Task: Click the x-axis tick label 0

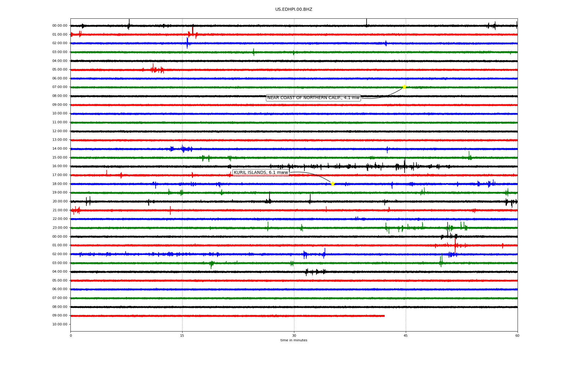Action: [71, 335]
